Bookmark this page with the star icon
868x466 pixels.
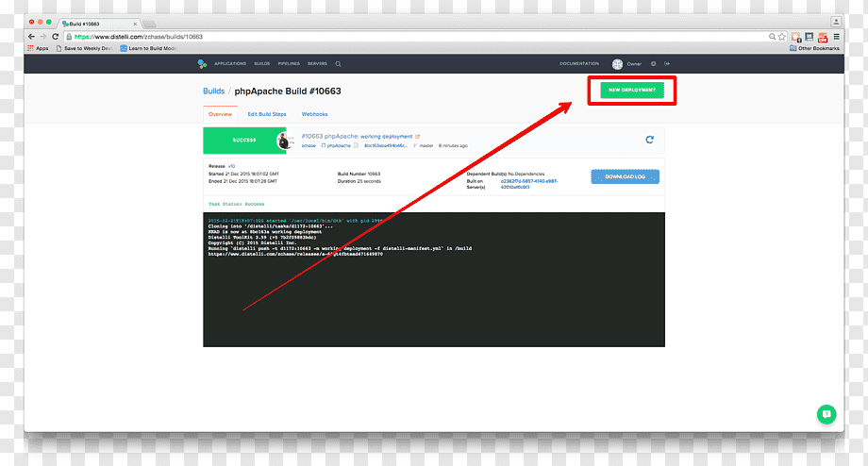click(x=781, y=37)
